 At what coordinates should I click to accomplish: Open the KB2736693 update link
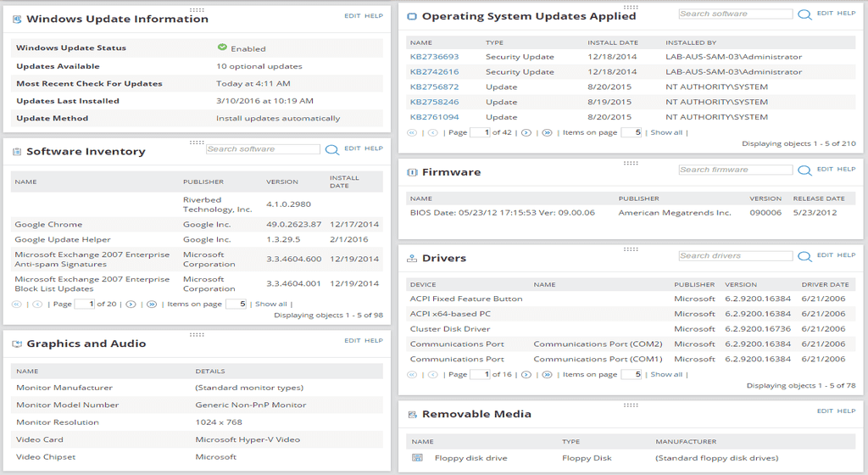[434, 57]
